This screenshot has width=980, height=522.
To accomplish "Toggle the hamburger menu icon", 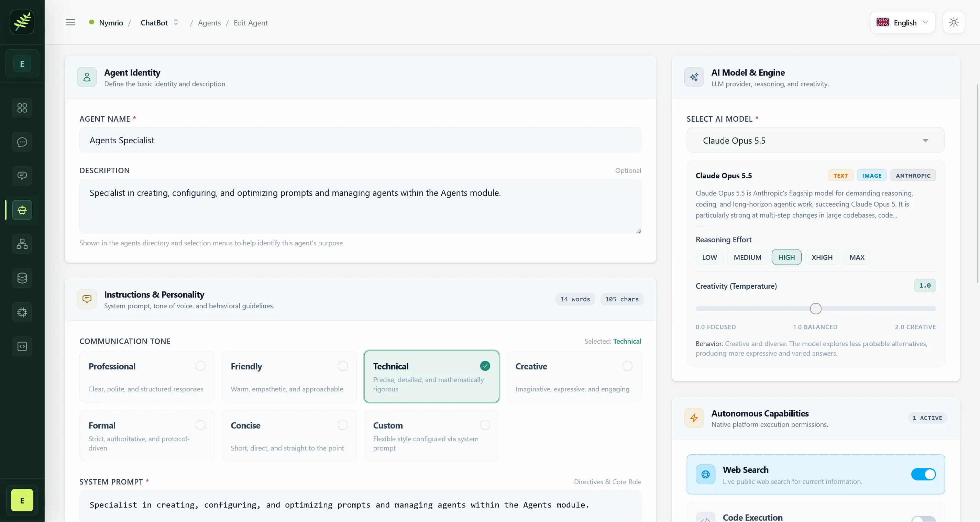I will pyautogui.click(x=70, y=22).
